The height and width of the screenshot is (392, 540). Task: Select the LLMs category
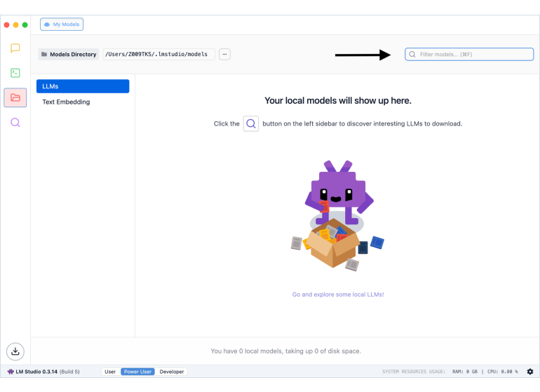pos(83,86)
